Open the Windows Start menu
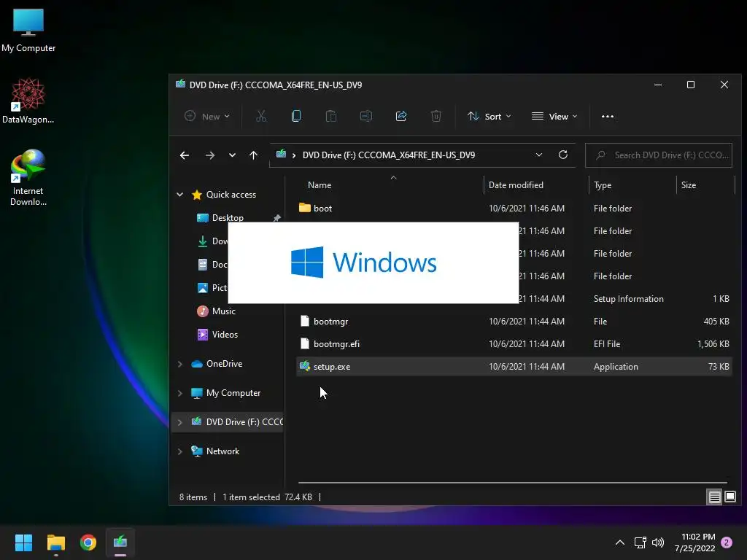 [23, 542]
